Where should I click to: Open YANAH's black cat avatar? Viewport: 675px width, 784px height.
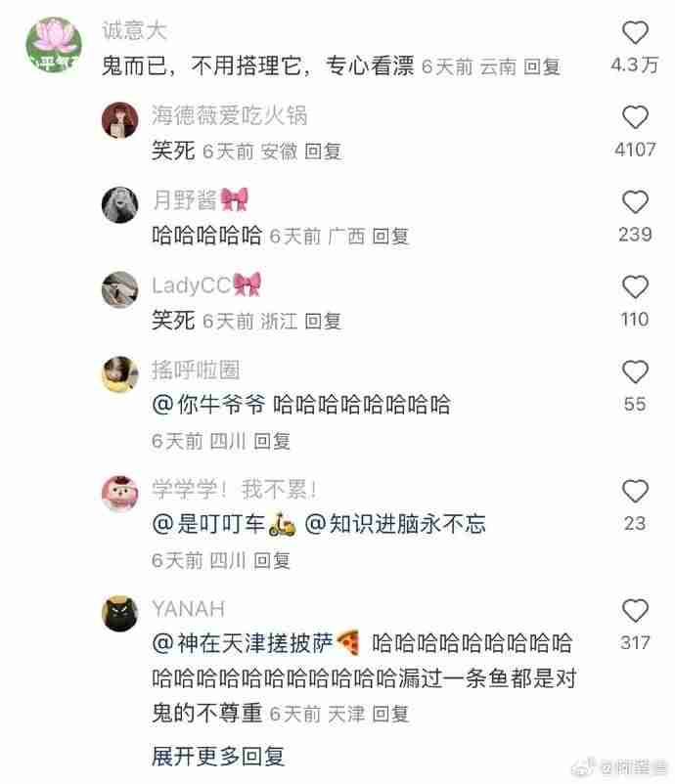pyautogui.click(x=120, y=614)
